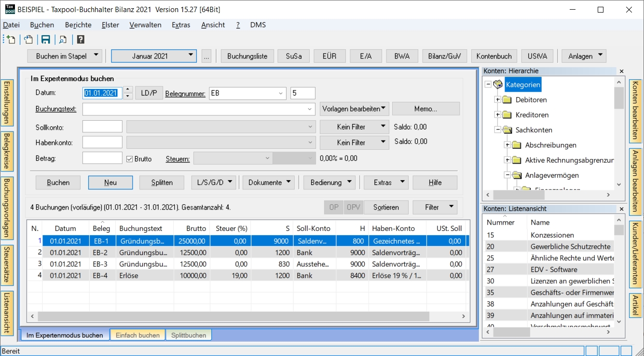644x356 pixels.
Task: Open the Bedienung dropdown button
Action: [x=330, y=183]
